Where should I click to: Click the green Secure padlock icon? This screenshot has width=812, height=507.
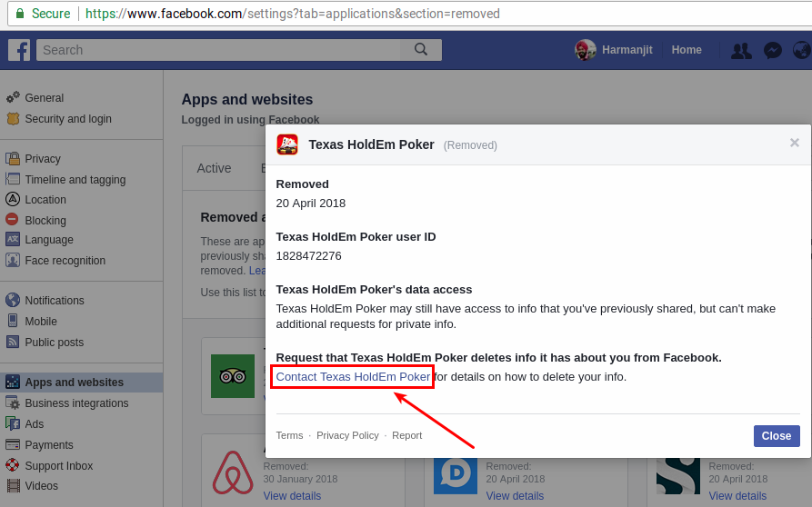(x=20, y=14)
